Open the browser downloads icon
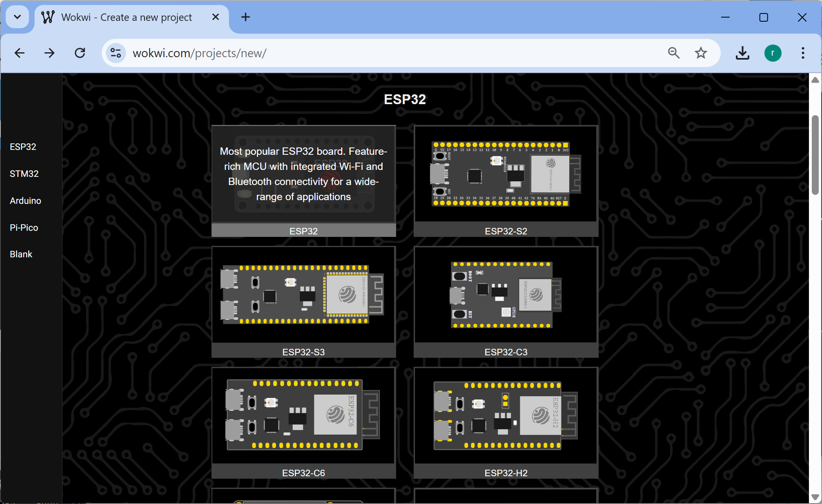This screenshot has height=504, width=822. (x=742, y=53)
